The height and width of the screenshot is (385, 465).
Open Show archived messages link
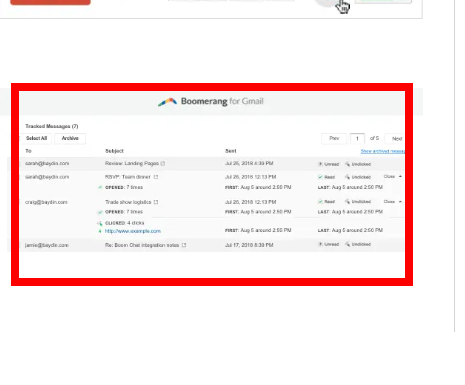tap(383, 151)
